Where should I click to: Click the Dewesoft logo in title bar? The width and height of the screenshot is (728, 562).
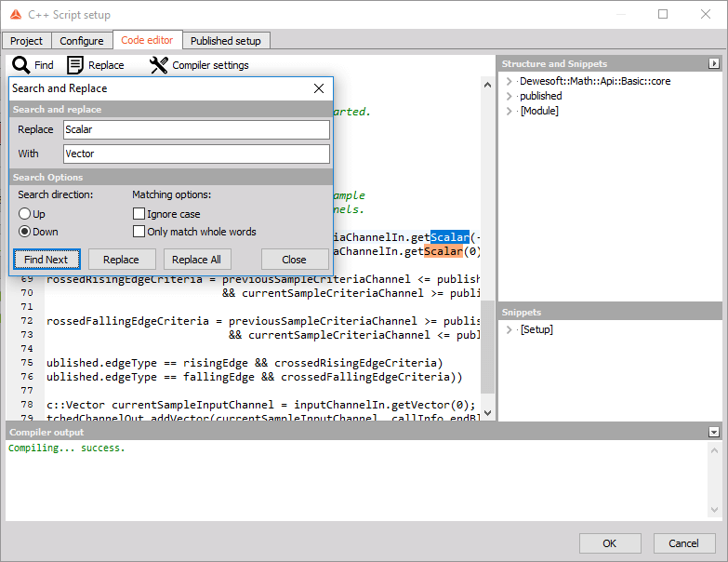(16, 14)
